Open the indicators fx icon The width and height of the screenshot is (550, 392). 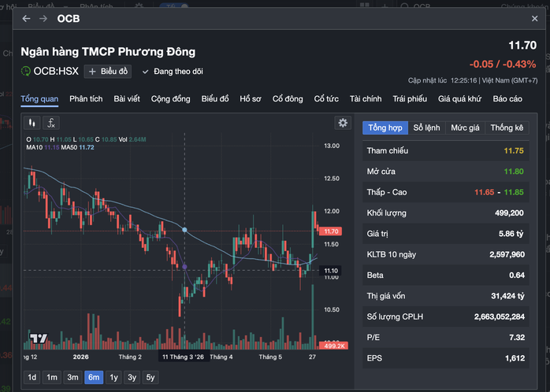(51, 123)
